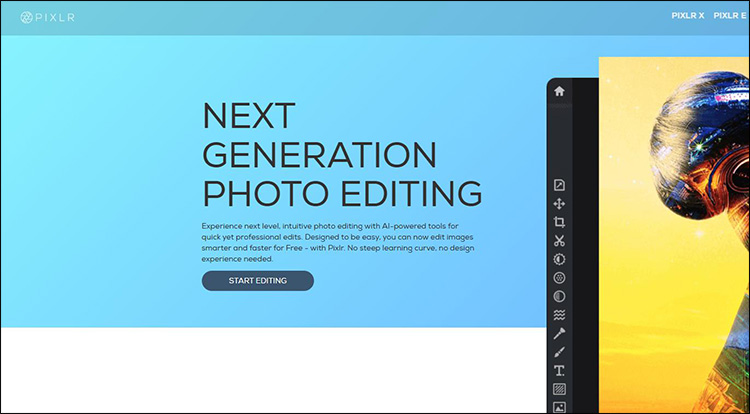This screenshot has height=414, width=750.
Task: Click the Add image icon at sidebar bottom
Action: point(560,407)
